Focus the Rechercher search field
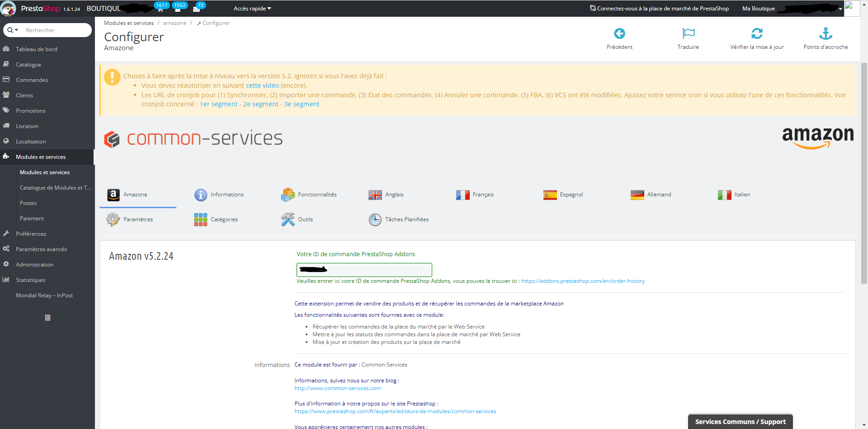868x429 pixels. 57,30
